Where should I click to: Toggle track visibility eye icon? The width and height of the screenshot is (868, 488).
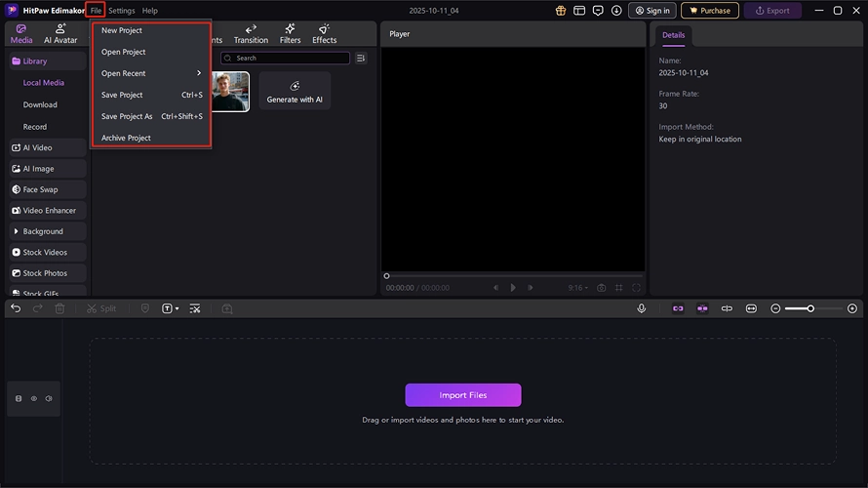pos(34,398)
